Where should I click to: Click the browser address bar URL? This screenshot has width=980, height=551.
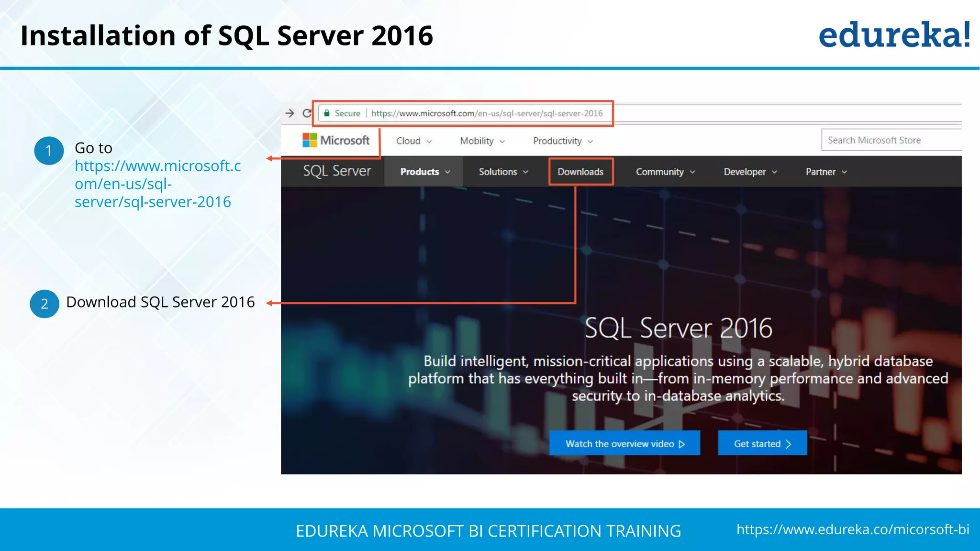[x=487, y=113]
